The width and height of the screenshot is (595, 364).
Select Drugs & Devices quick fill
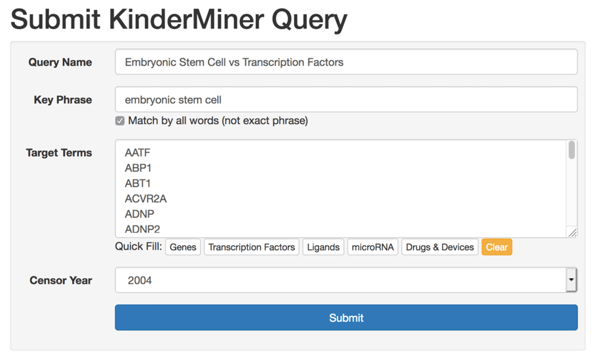[440, 247]
